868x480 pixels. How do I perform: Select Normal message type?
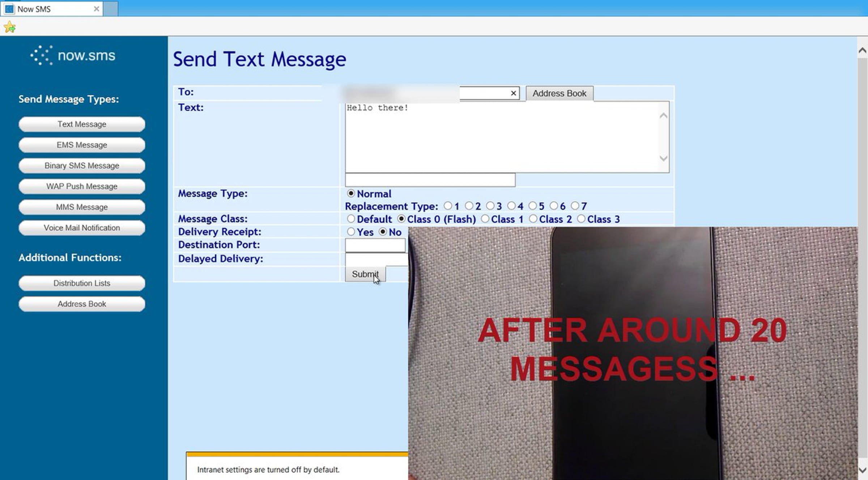click(x=351, y=193)
